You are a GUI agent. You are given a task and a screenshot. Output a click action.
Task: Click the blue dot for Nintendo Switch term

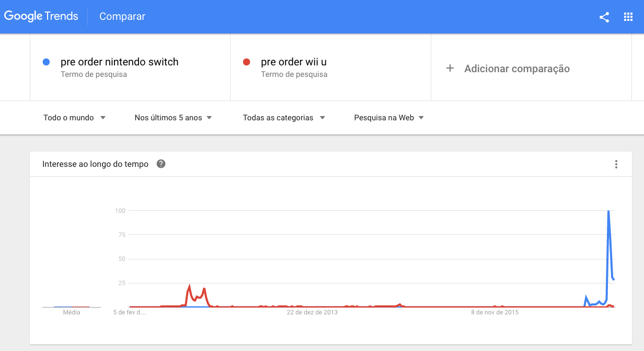46,62
